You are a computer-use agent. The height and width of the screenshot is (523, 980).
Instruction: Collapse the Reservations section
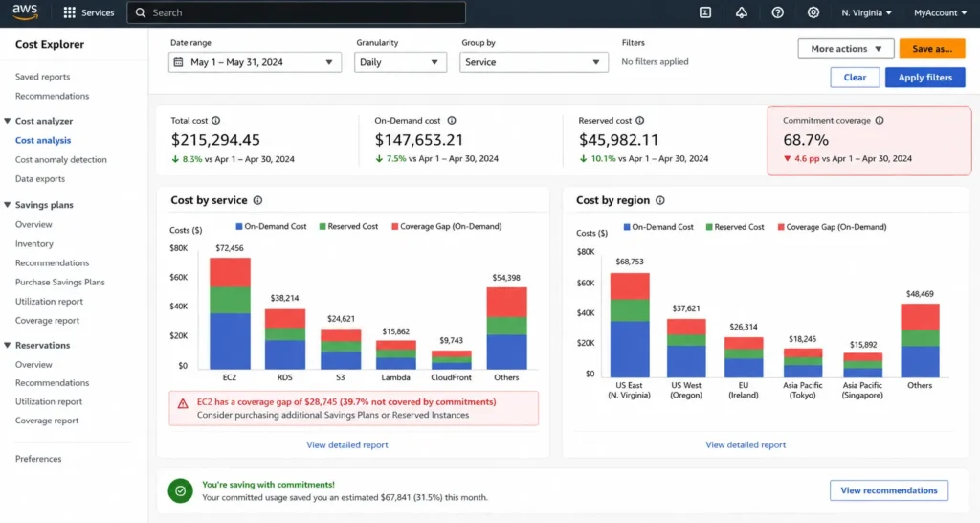pos(8,345)
